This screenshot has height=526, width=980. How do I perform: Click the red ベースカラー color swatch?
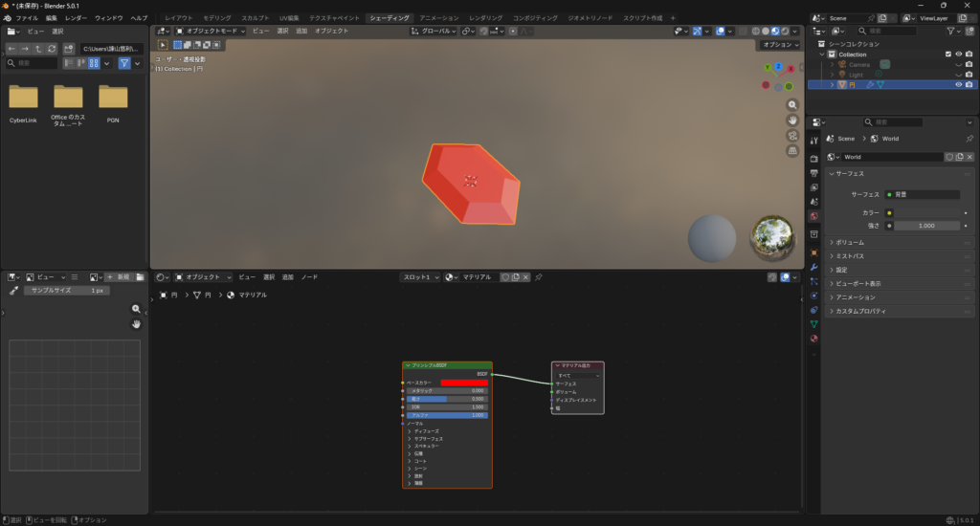click(x=464, y=383)
